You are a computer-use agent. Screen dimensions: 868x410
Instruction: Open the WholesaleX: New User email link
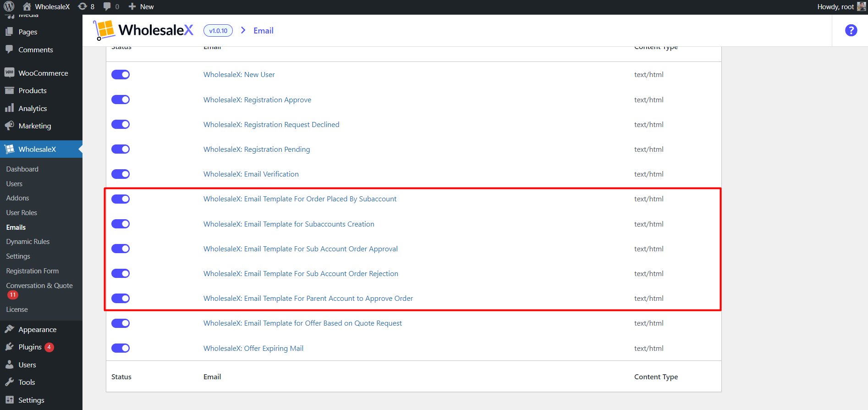click(239, 74)
